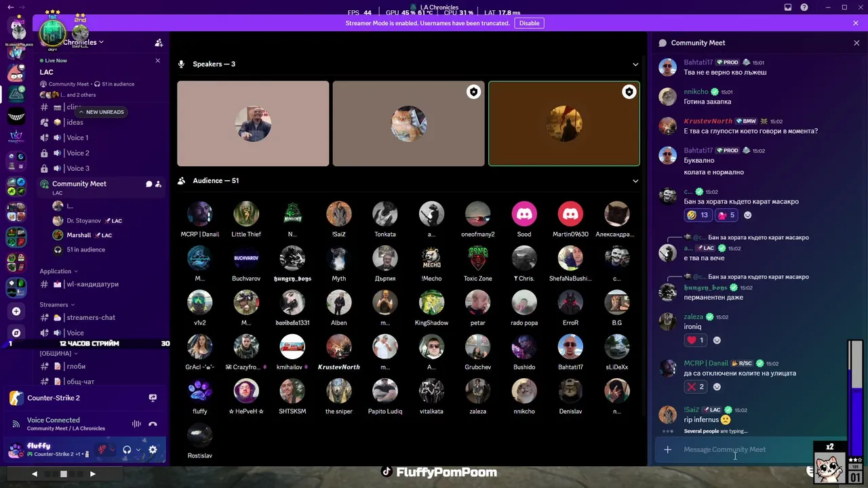
Task: Select the cat avatar speaker tile
Action: 409,123
